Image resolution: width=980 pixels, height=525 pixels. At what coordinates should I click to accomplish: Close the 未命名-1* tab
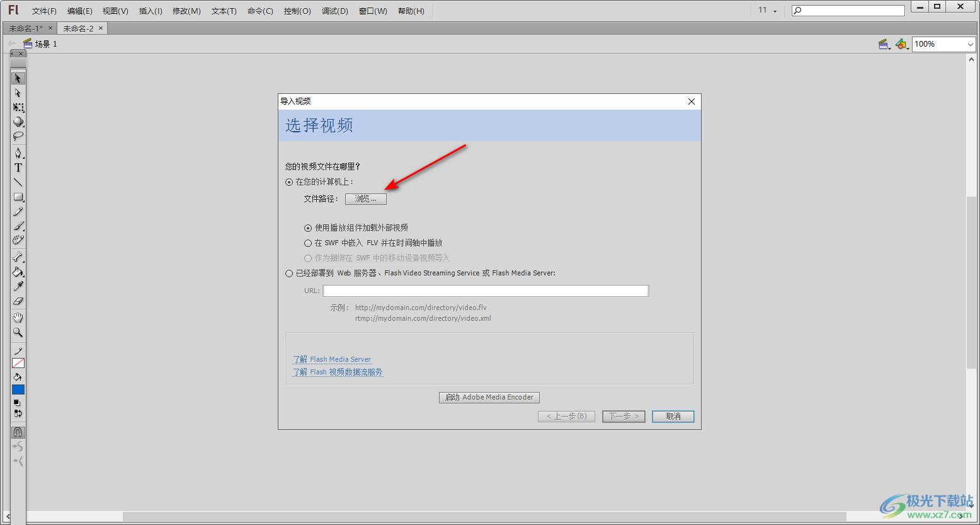50,28
